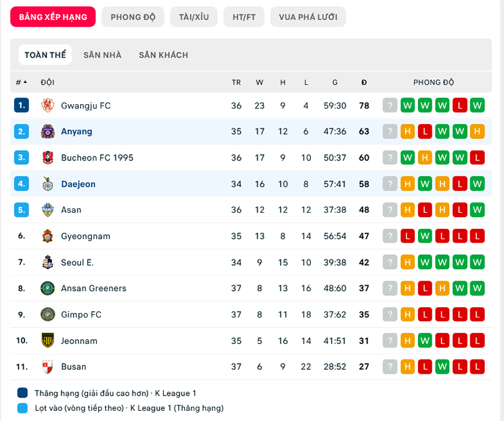Image resolution: width=504 pixels, height=421 pixels.
Task: Open the PHONG ĐỘ section button
Action: pos(132,17)
